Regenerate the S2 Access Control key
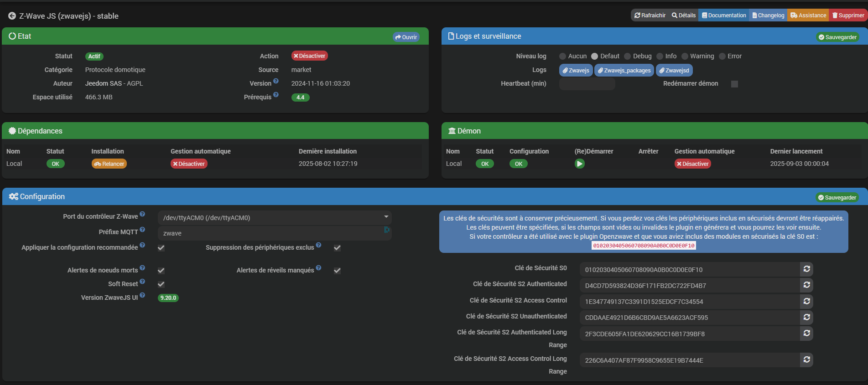Screen dimensions: 868x385 click(x=806, y=301)
